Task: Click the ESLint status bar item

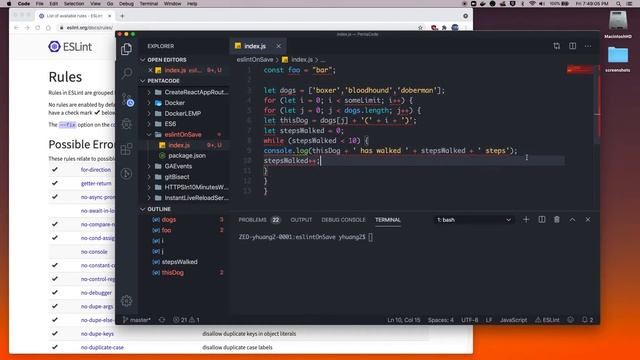Action: point(547,320)
